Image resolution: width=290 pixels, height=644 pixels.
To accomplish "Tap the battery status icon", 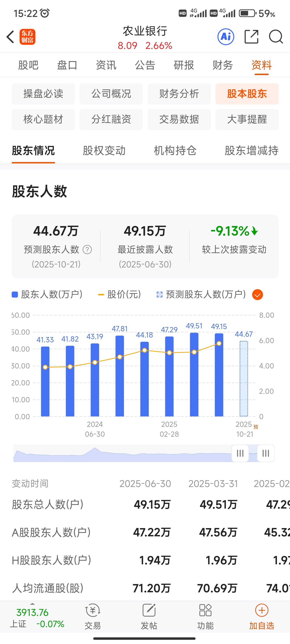I will click(x=248, y=13).
